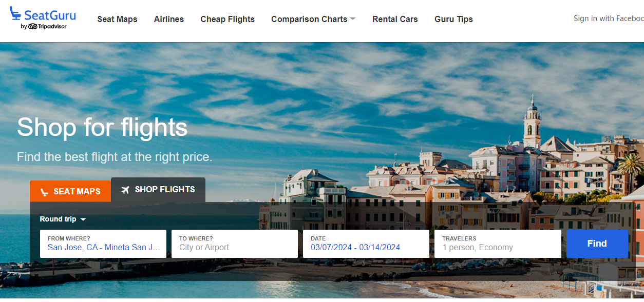Switch to the SEAT MAPS tab
This screenshot has width=644, height=302.
tap(70, 191)
